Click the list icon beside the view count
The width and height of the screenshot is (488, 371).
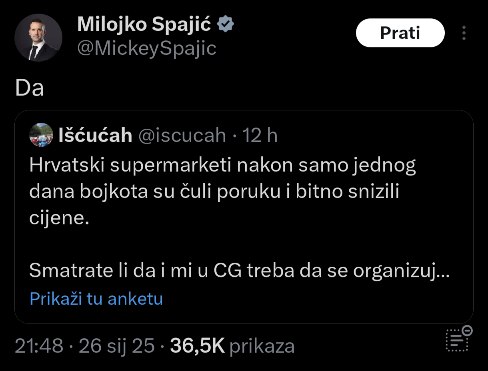[459, 339]
